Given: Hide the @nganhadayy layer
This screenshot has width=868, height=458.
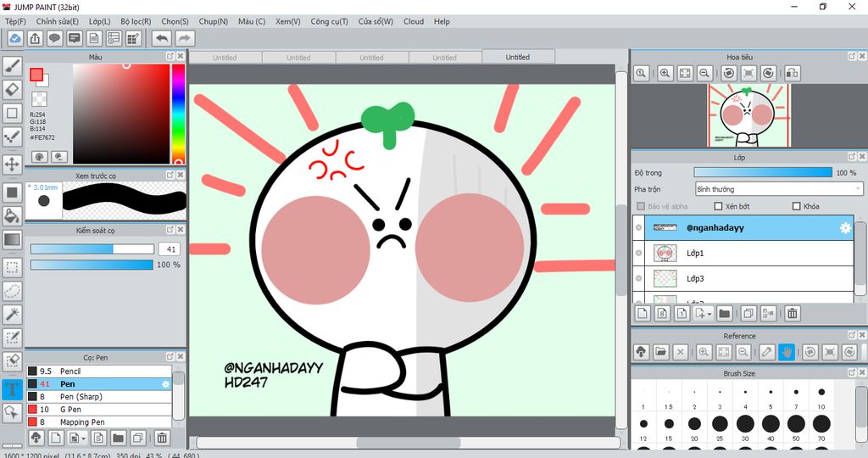Looking at the screenshot, I should [x=639, y=227].
